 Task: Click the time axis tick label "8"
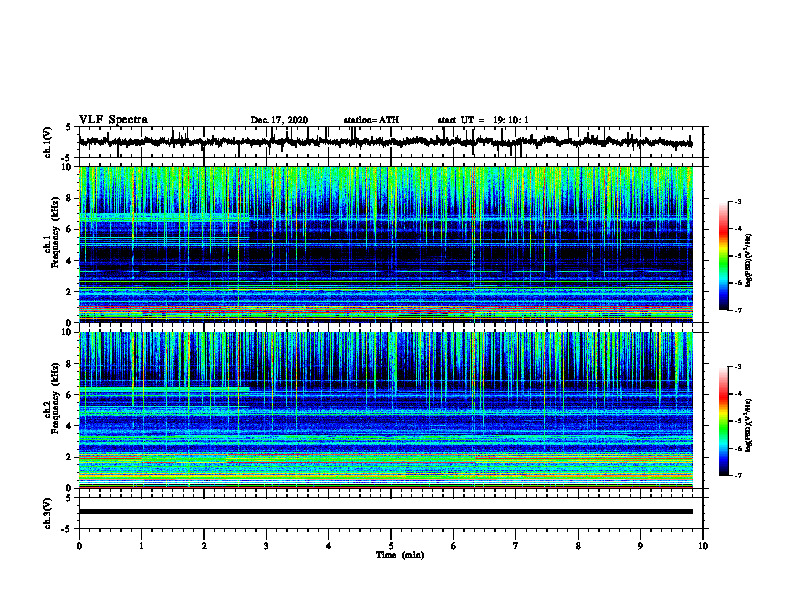578,546
